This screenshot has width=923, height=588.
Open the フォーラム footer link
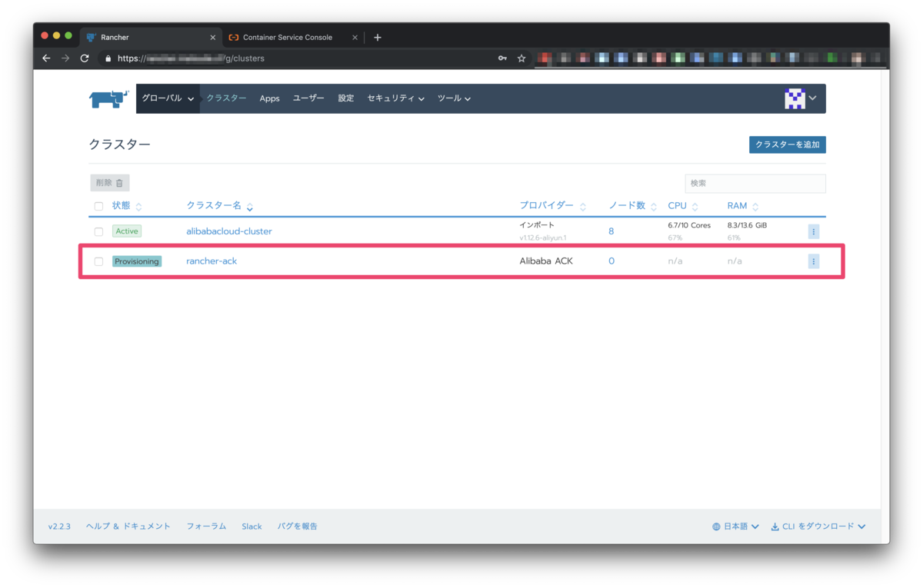coord(206,527)
